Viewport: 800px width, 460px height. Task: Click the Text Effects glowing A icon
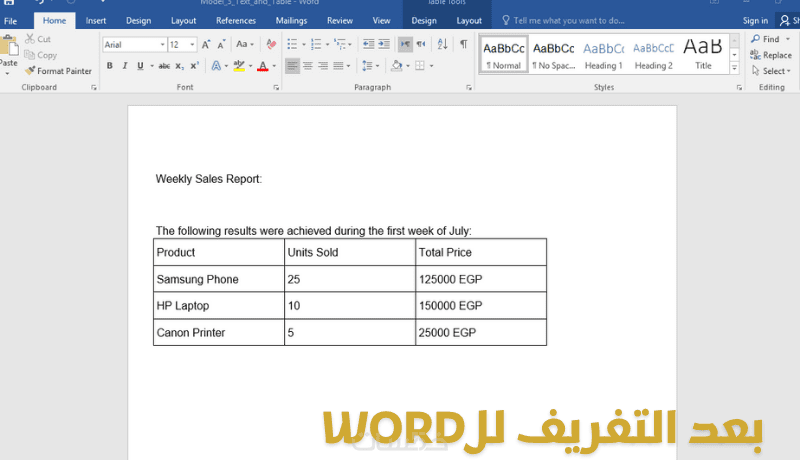[x=216, y=66]
